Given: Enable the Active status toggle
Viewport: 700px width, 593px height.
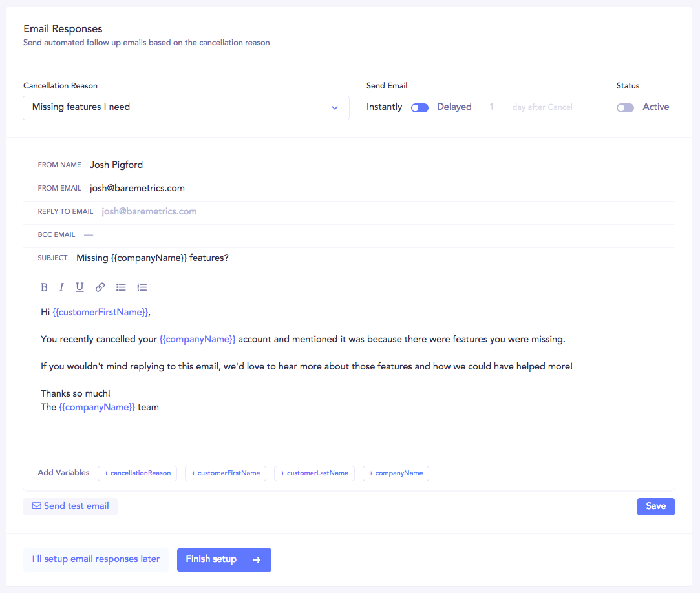Looking at the screenshot, I should (x=625, y=108).
